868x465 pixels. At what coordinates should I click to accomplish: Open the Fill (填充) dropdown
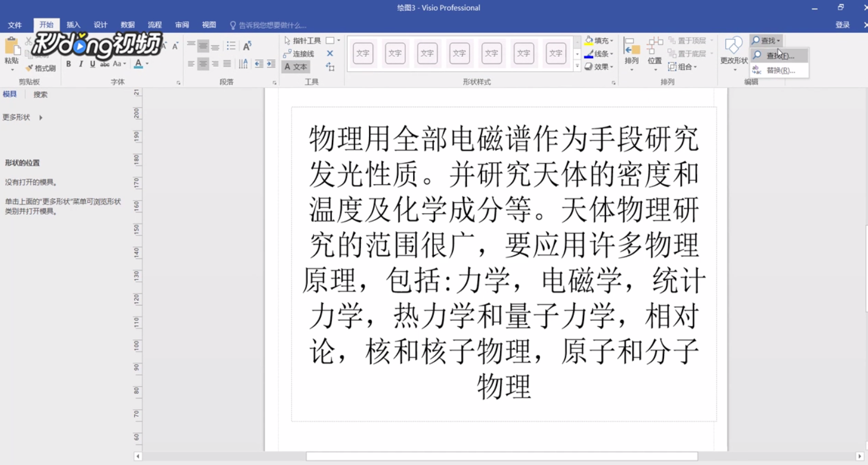[x=599, y=40]
